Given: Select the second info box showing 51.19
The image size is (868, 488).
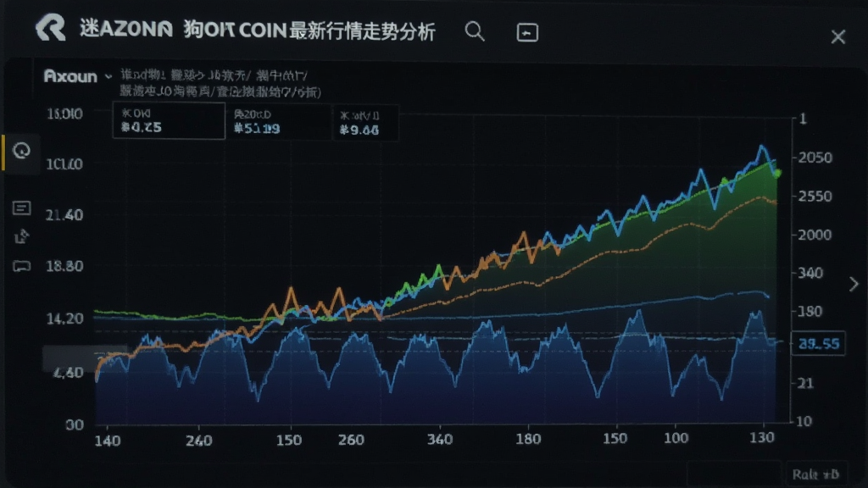Looking at the screenshot, I should point(280,122).
